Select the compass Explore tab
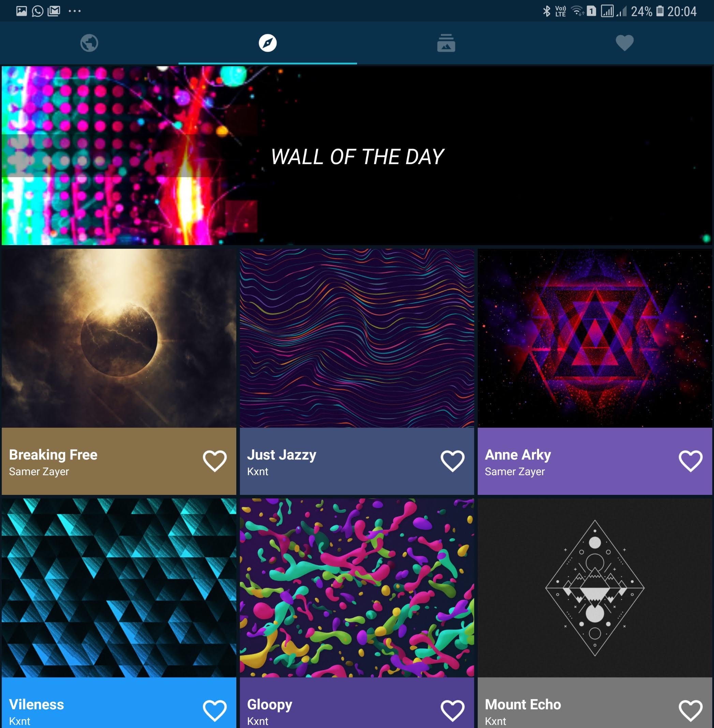The image size is (714, 728). pyautogui.click(x=267, y=43)
